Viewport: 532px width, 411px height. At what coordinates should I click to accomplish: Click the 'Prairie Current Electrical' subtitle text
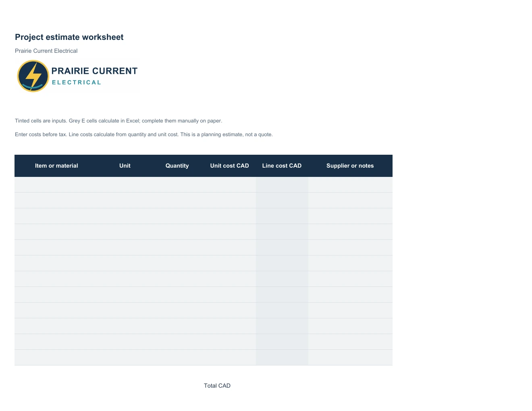point(46,51)
